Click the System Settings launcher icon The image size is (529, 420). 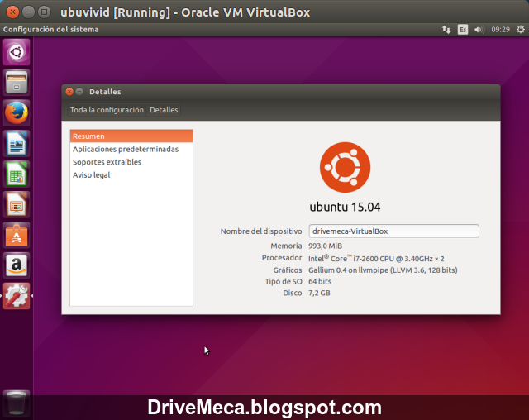tap(17, 296)
